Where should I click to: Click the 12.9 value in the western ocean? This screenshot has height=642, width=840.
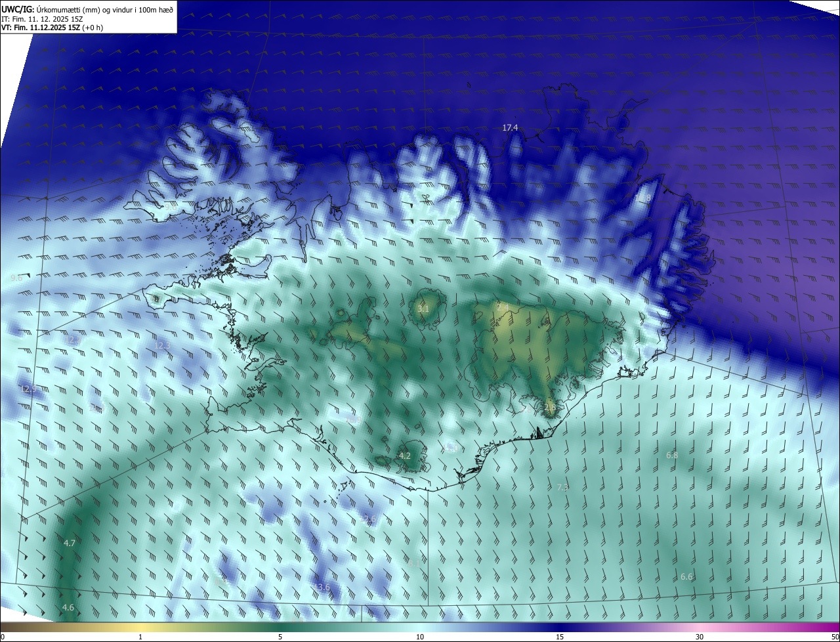[x=28, y=389]
